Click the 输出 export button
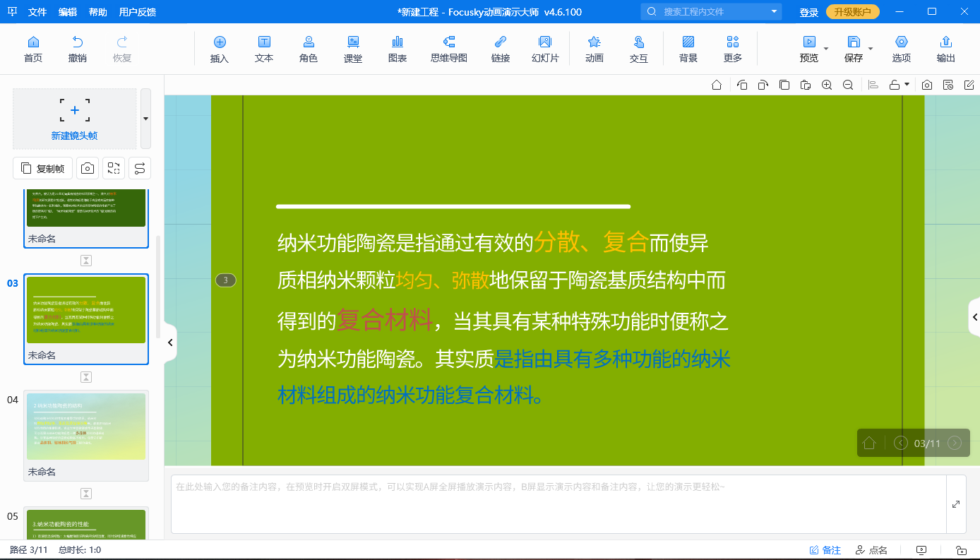The width and height of the screenshot is (980, 560). (x=946, y=49)
